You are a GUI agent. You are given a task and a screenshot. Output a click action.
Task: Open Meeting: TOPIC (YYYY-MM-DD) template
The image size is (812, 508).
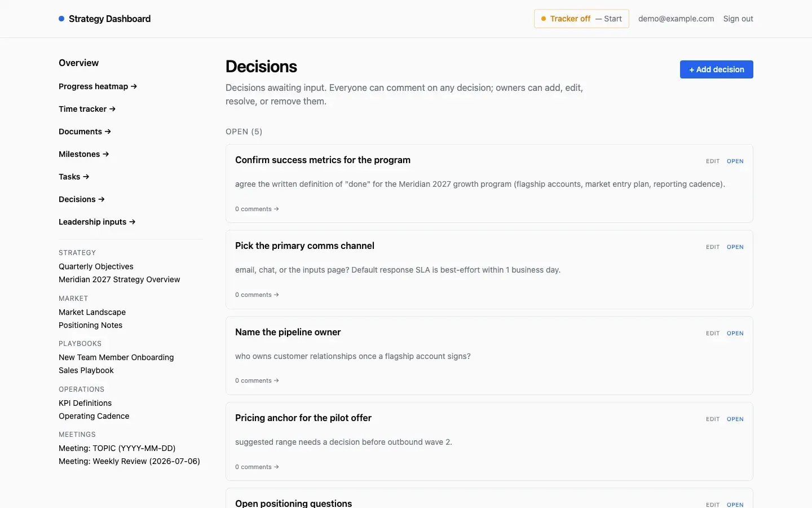(x=117, y=448)
